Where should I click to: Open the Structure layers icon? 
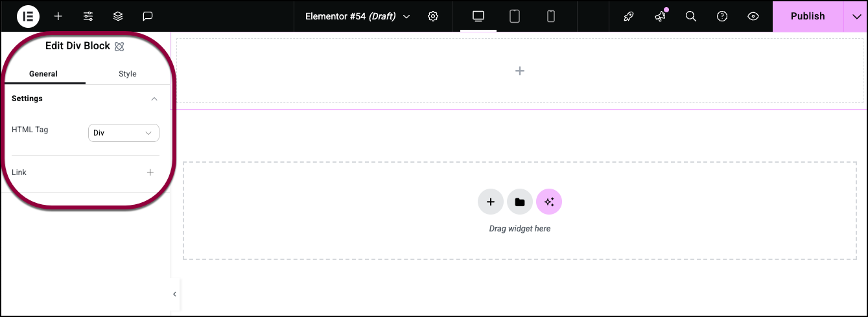(x=118, y=16)
